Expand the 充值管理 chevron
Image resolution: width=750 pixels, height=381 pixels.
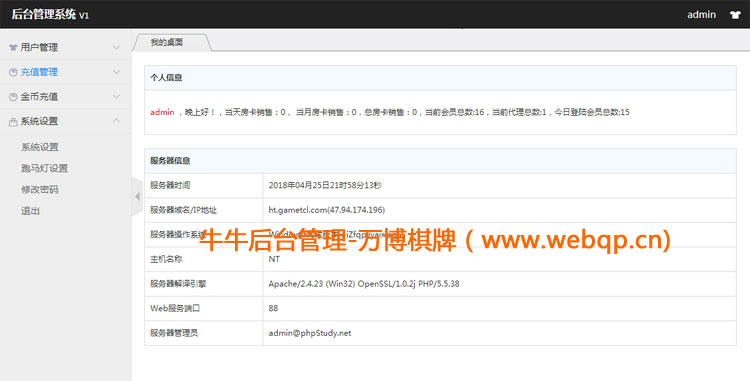pos(116,72)
